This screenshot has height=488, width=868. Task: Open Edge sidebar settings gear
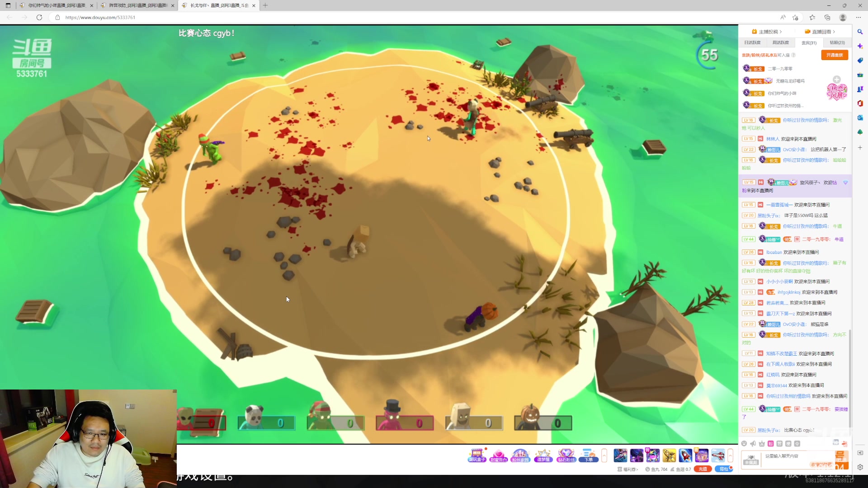860,467
